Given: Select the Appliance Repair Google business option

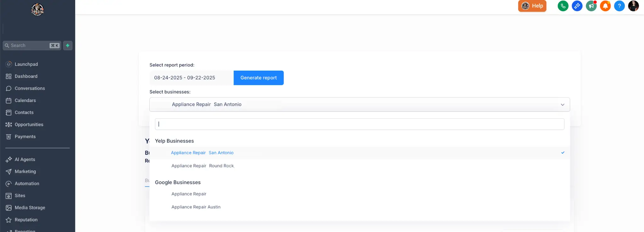Looking at the screenshot, I should coord(189,194).
